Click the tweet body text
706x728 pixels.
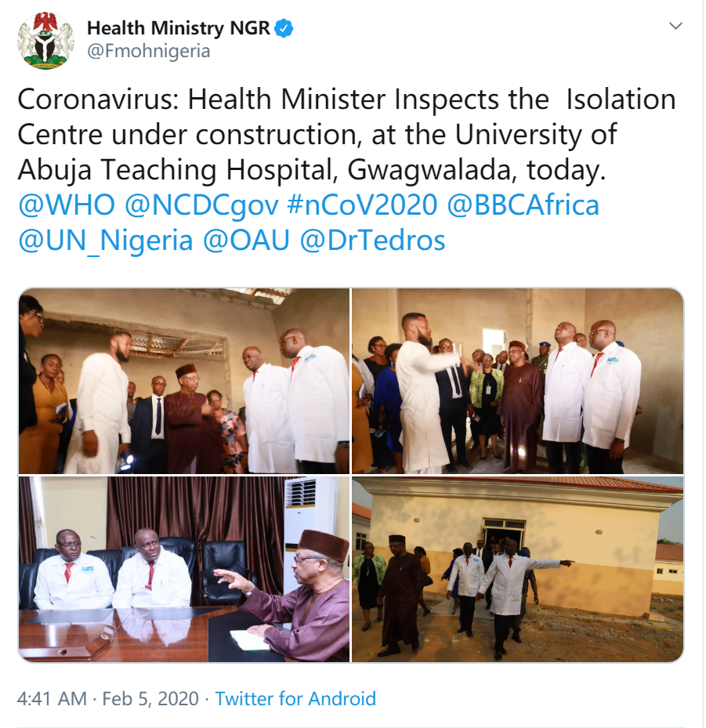coord(345,135)
